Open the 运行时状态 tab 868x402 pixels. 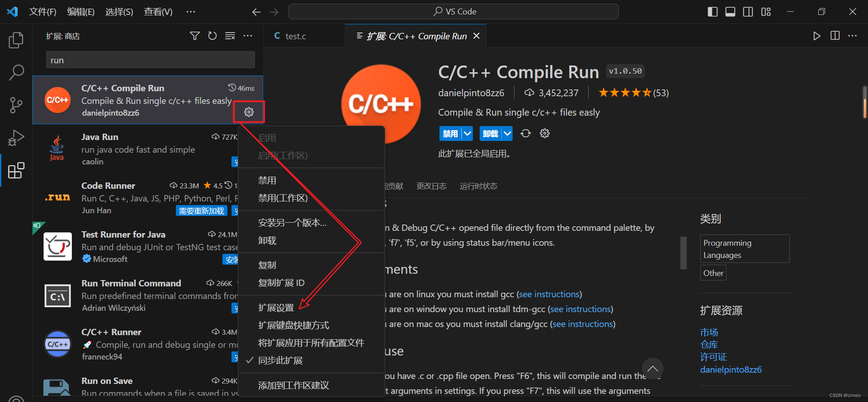[478, 186]
